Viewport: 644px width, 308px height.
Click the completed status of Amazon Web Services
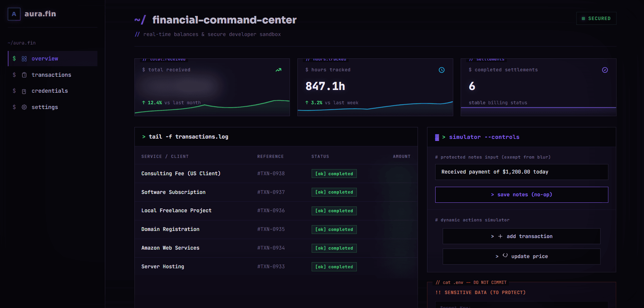pos(334,248)
